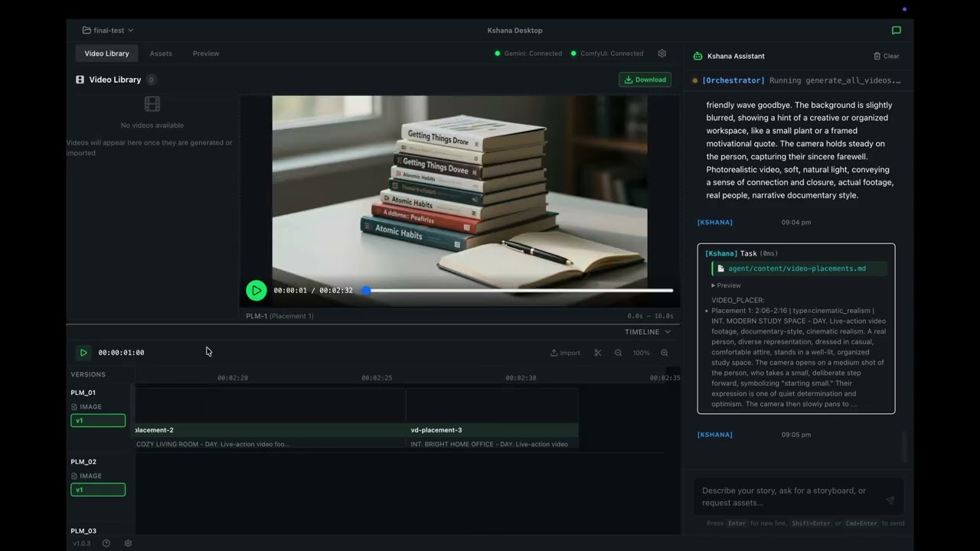Open the help icon in bottom status bar
Screen dimensions: 980x551
(x=106, y=543)
